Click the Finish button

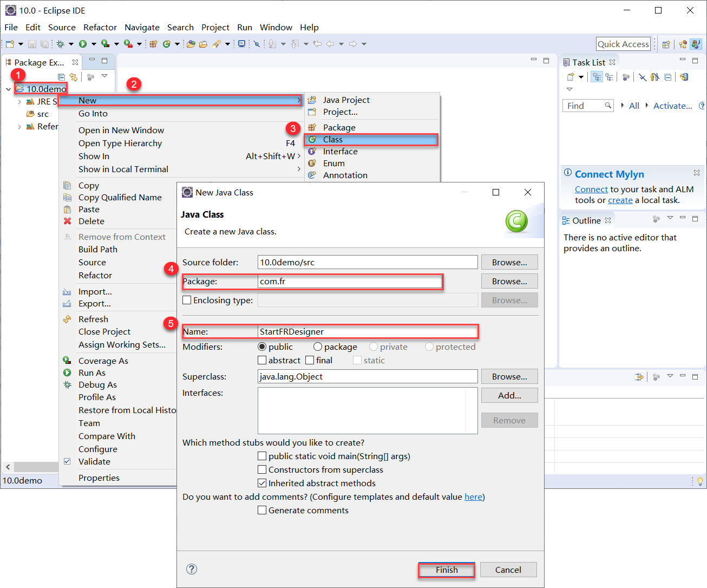(447, 570)
